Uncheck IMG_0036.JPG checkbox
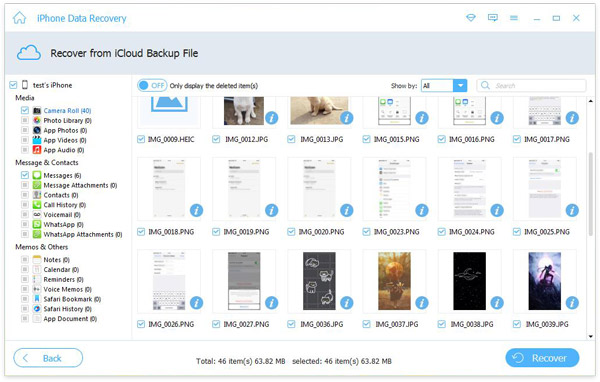 (291, 324)
